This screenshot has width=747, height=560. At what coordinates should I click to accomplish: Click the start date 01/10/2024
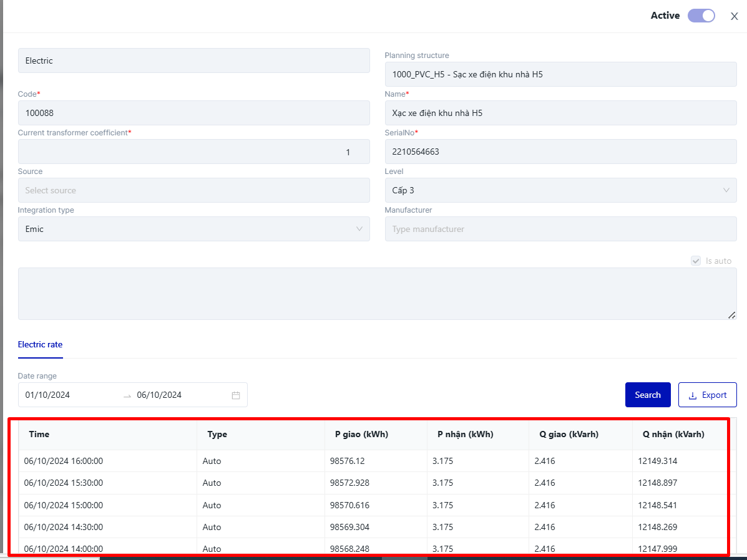[x=47, y=395]
